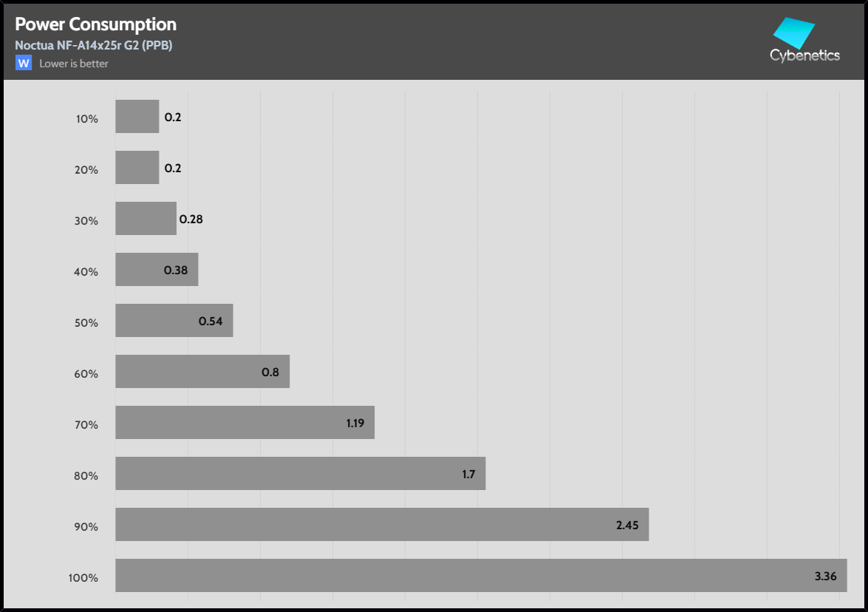Click the Noctua NF-A14x25r G2 subtitle
Image resolution: width=868 pixels, height=612 pixels.
(94, 45)
